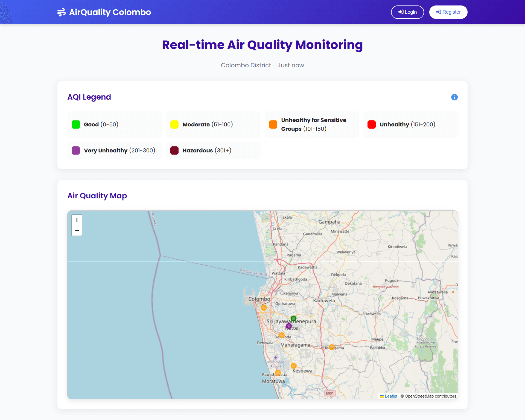Click the orange marker above Kesbewa
Viewport: 525px width, 420px height.
pyautogui.click(x=294, y=366)
